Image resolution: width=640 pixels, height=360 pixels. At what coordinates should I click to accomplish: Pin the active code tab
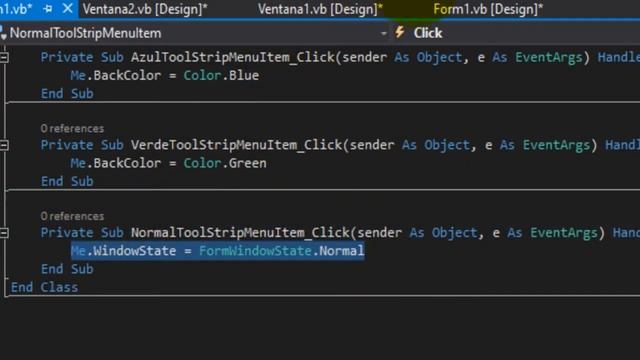48,9
